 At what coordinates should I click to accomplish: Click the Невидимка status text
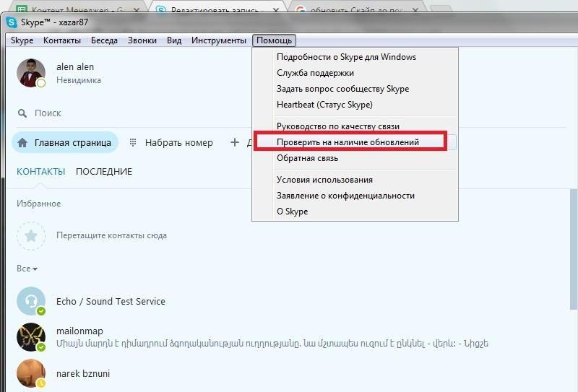coord(79,80)
